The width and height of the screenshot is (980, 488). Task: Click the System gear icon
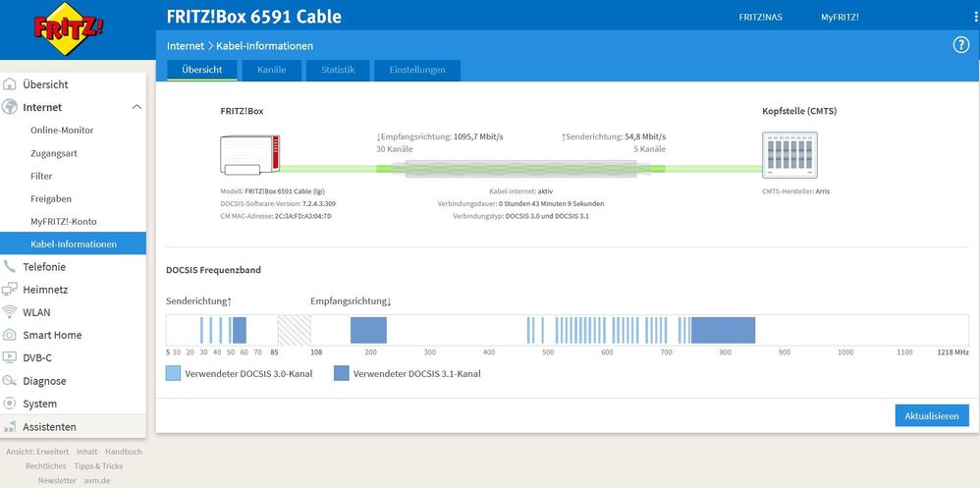click(x=10, y=404)
